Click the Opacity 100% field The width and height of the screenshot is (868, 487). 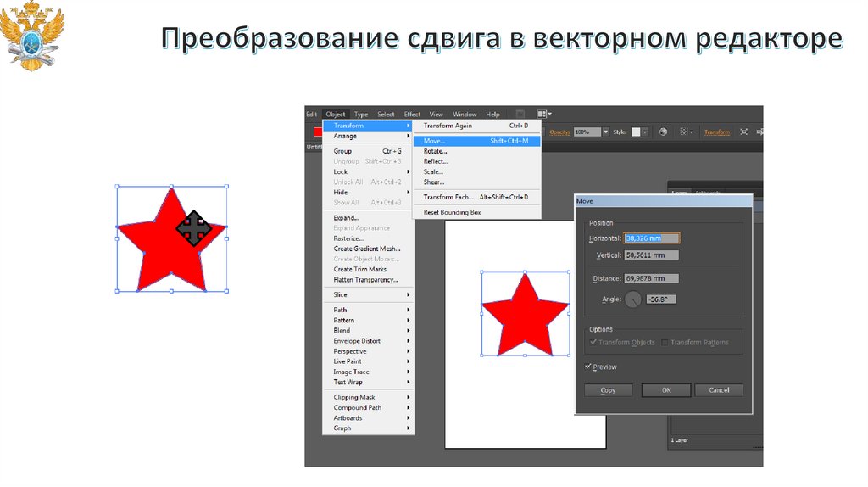[x=587, y=132]
